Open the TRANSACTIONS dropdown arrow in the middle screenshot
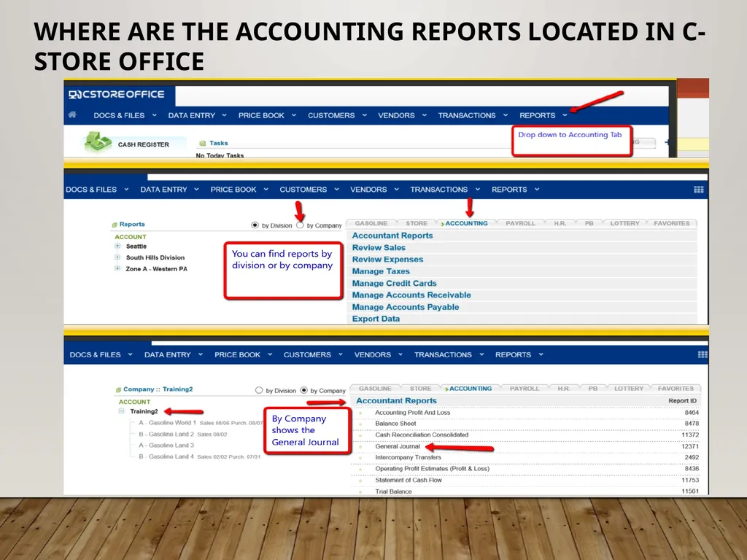This screenshot has width=747, height=560. (x=477, y=190)
